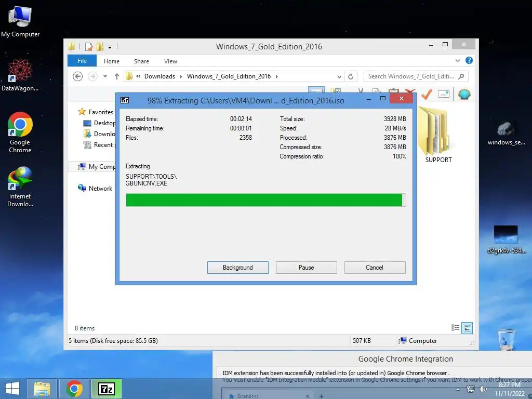Select the windows_se... desktop icon
The width and height of the screenshot is (532, 399).
506,133
